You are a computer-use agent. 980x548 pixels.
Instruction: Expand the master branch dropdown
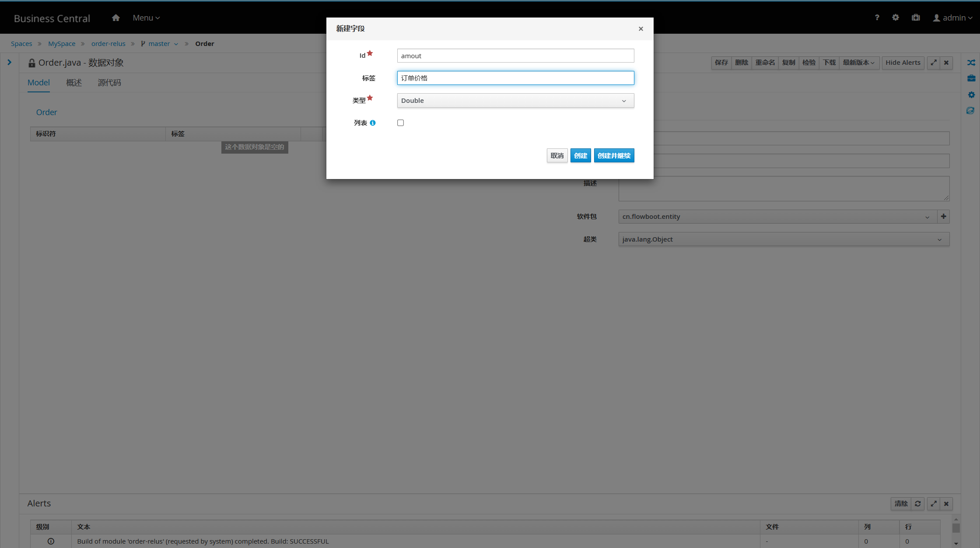tap(176, 44)
